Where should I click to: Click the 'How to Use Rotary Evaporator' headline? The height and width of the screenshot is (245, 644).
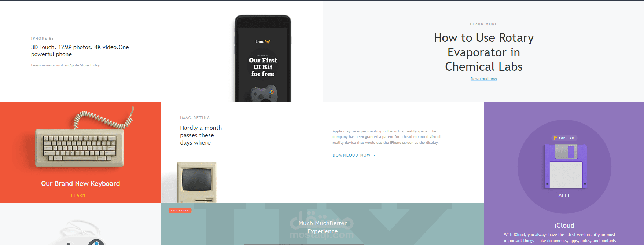tap(484, 52)
